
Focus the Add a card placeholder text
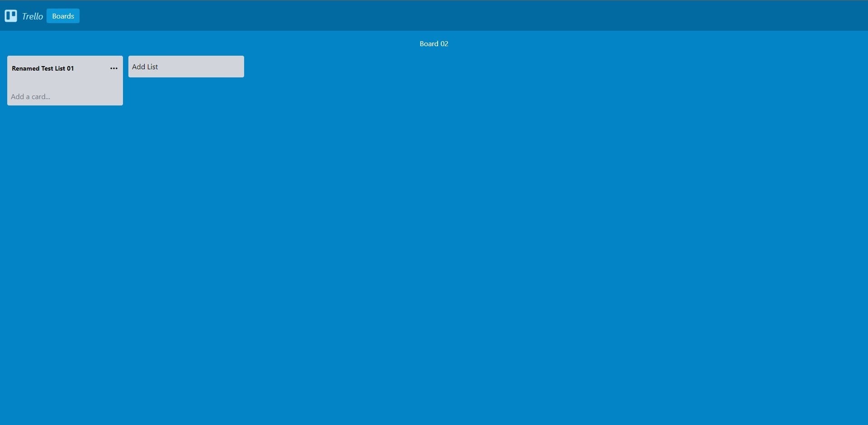(31, 96)
